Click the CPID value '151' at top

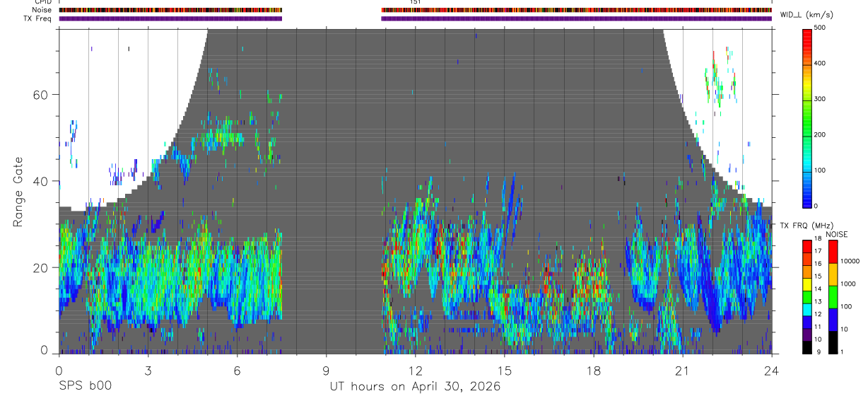[415, 2]
